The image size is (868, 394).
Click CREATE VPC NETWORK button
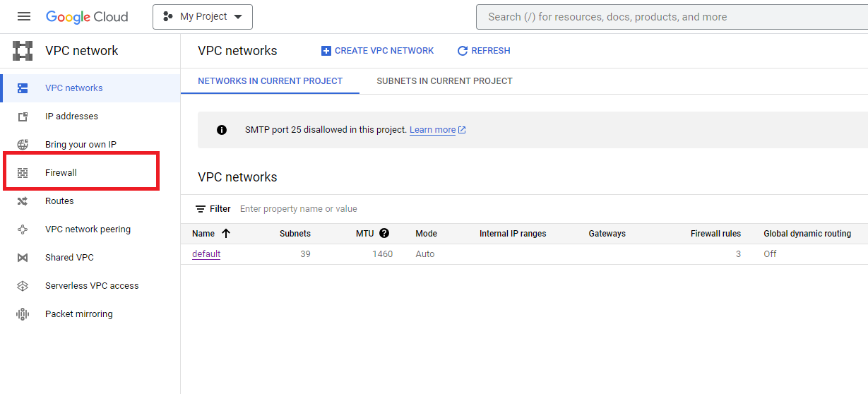(x=378, y=51)
